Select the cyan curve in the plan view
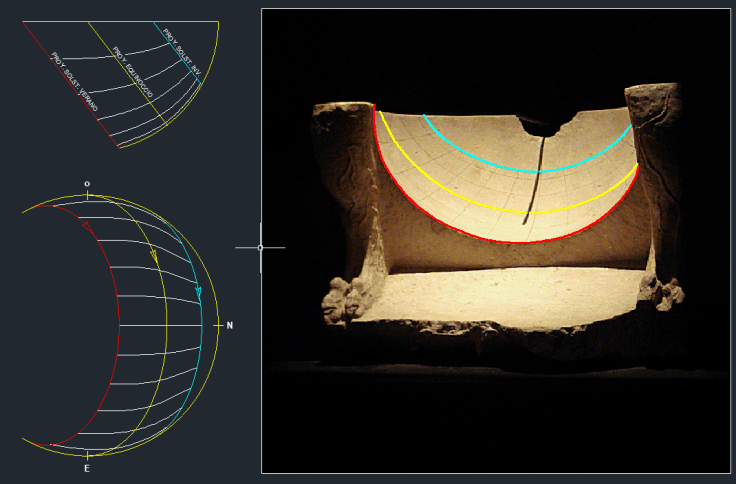This screenshot has width=736, height=484. click(x=201, y=330)
